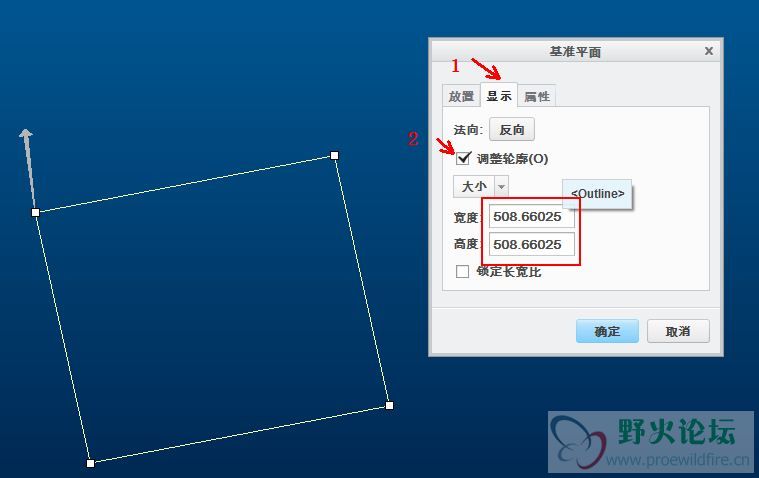
Task: Click the 宽度 value field
Action: (x=531, y=216)
